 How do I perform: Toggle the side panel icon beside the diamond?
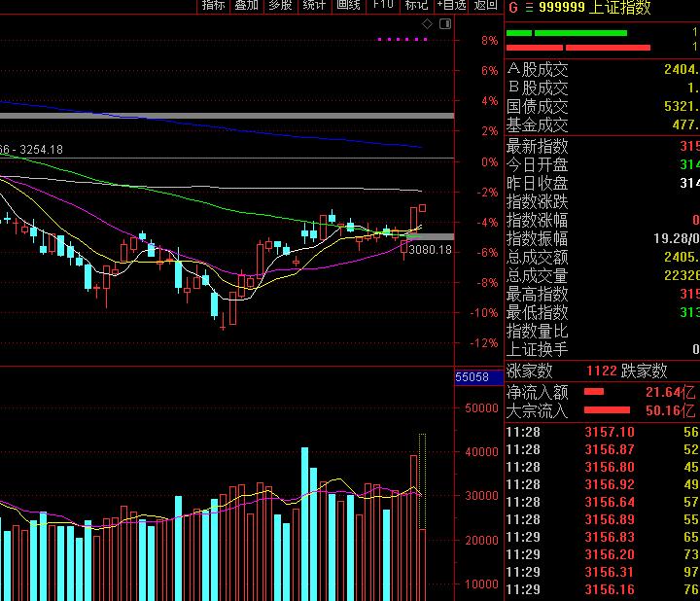tap(445, 23)
